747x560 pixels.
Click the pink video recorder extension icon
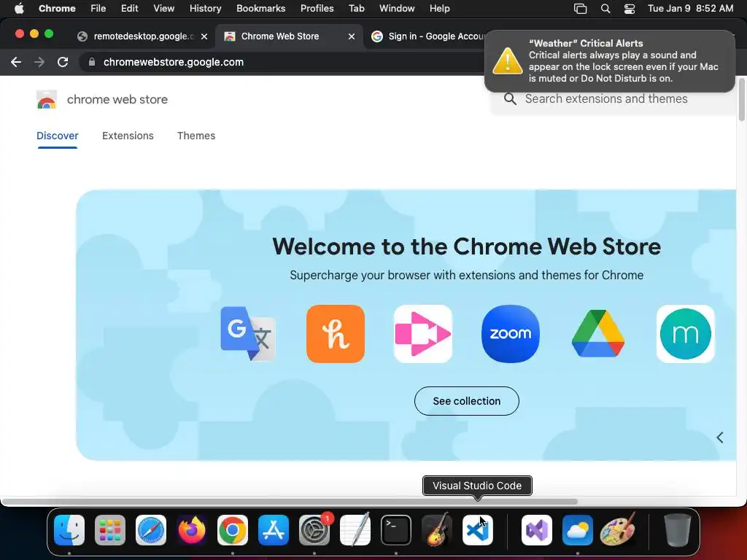click(423, 334)
